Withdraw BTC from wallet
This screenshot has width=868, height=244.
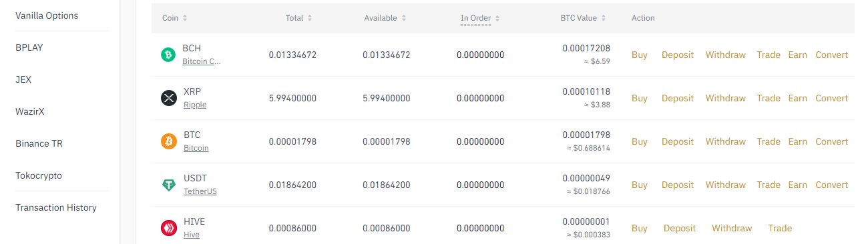726,141
